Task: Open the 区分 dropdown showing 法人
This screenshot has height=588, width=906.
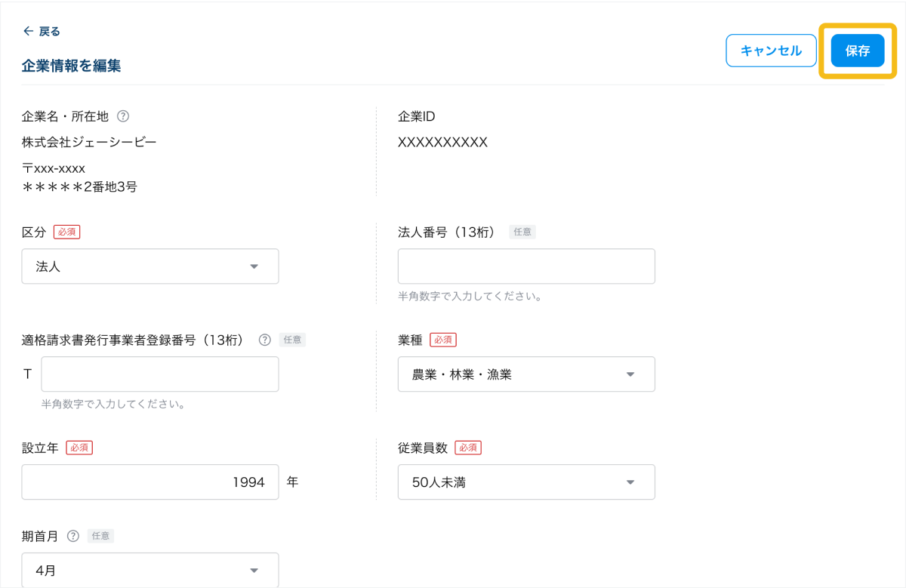Action: 150,266
